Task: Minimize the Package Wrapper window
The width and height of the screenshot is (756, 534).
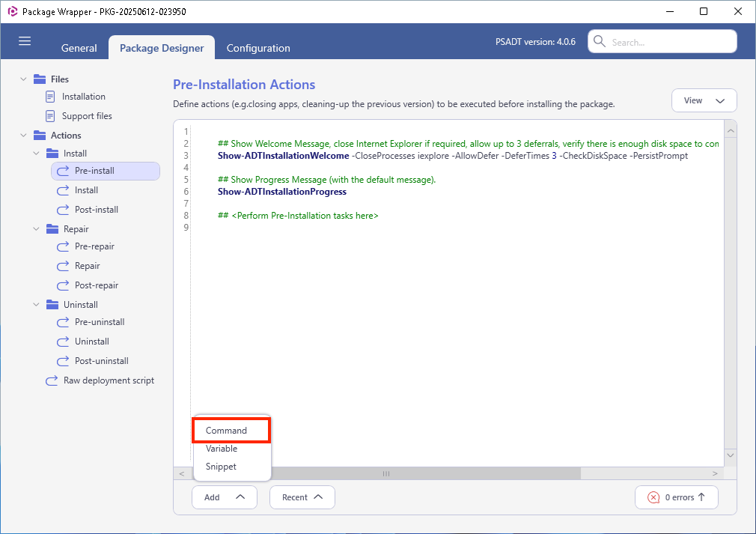Action: [x=670, y=11]
